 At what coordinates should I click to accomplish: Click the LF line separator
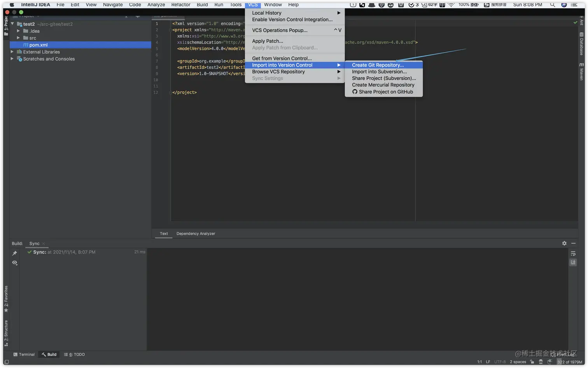point(488,362)
